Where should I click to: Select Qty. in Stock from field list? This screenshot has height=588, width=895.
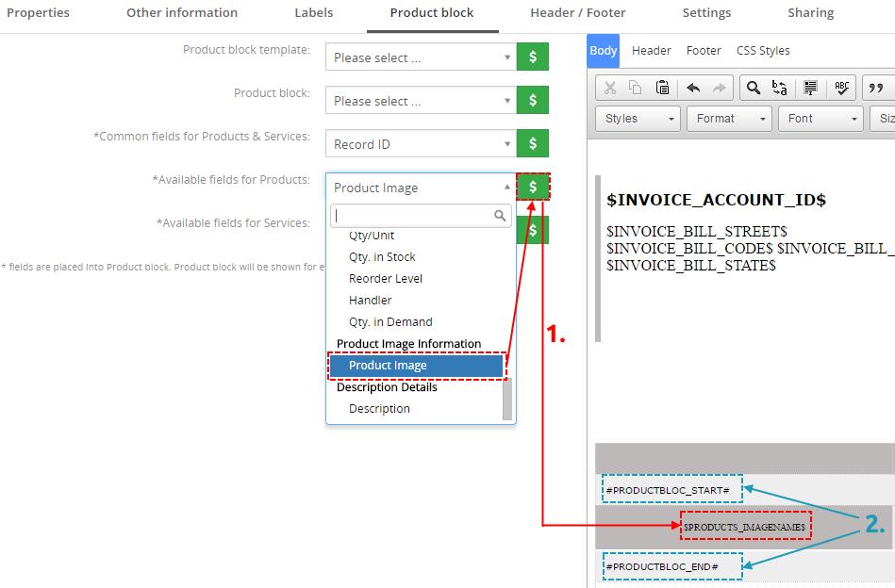(x=382, y=257)
